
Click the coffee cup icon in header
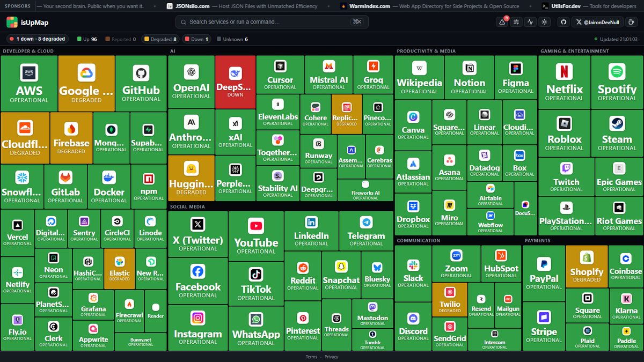(x=631, y=22)
